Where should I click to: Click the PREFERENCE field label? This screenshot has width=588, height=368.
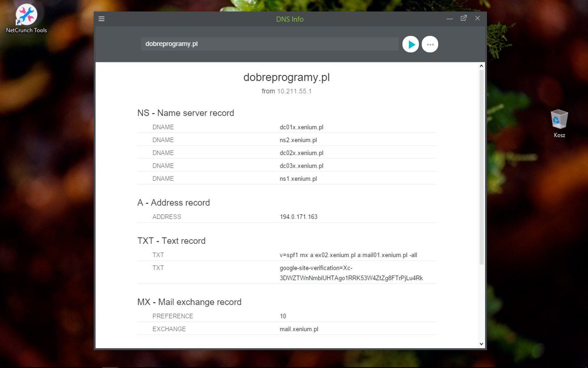pos(173,316)
